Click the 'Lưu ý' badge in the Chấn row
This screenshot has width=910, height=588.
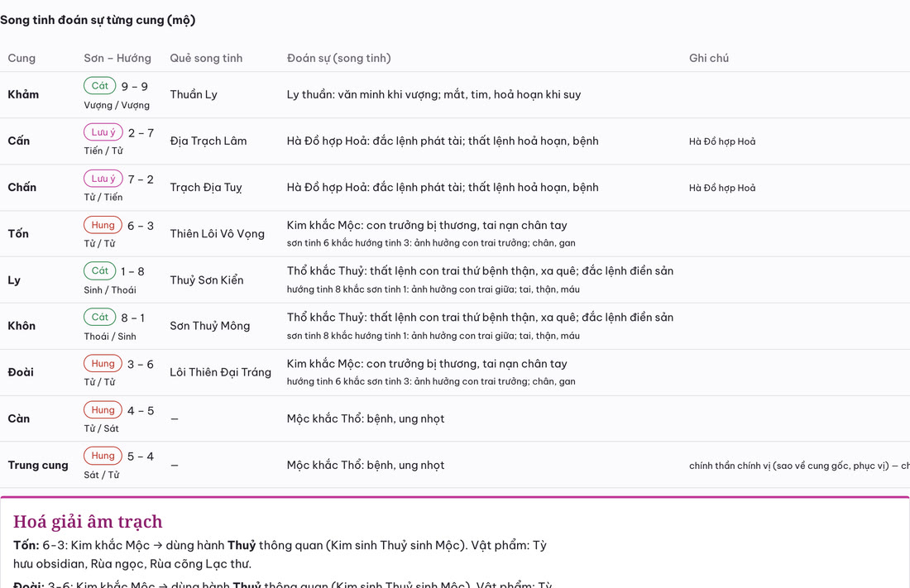[103, 179]
